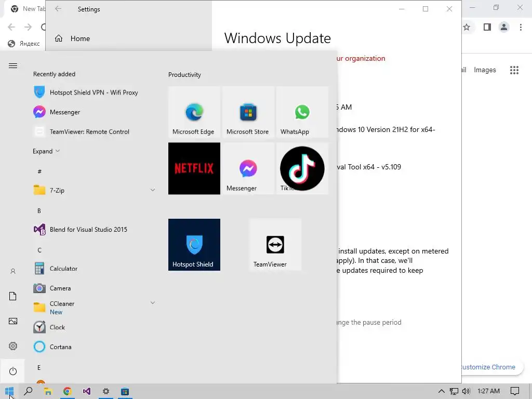Open Pictures from Start sidebar

click(13, 321)
